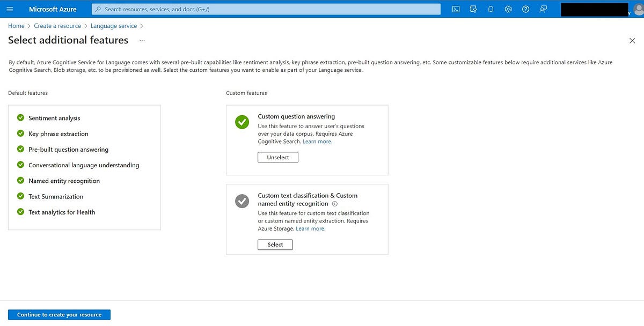644x326 pixels.
Task: Open the Directories and subscriptions filter icon
Action: click(x=473, y=9)
